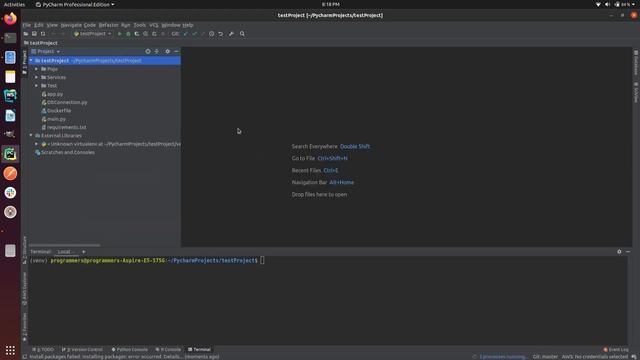
Task: Open Show Applications grid in dock
Action: coord(10,350)
